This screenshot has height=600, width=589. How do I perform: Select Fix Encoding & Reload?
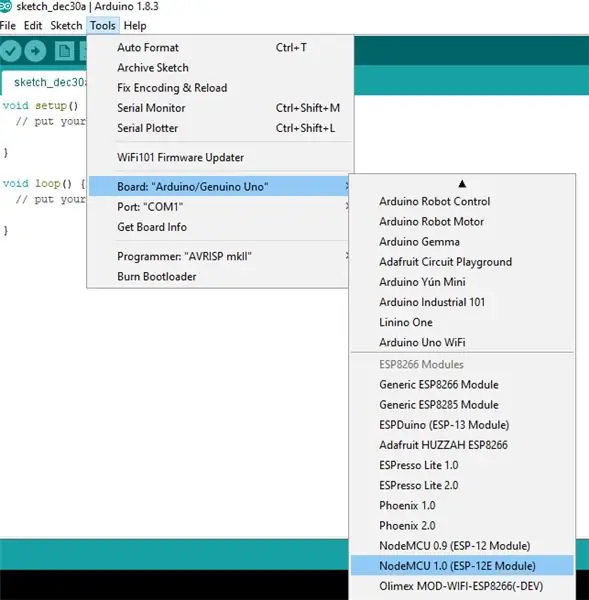(x=219, y=88)
